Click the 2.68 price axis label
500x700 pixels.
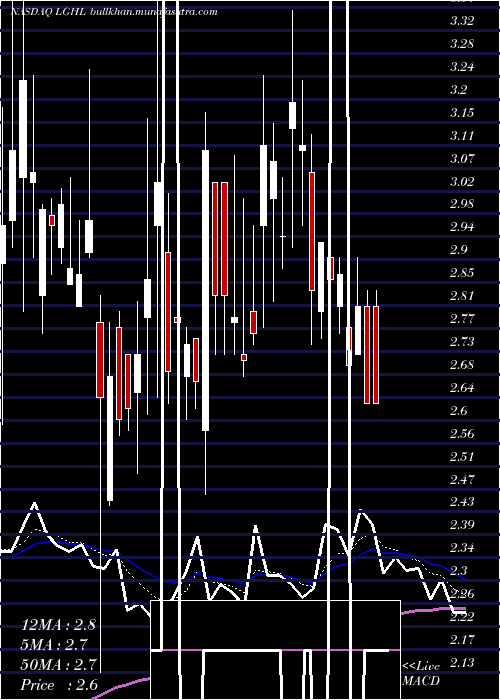pyautogui.click(x=462, y=365)
